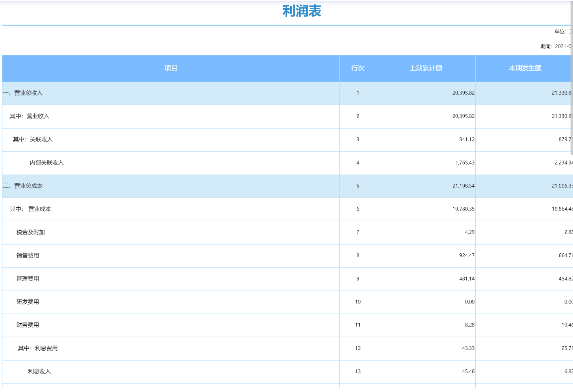
Task: Click 行次 number 9 for 管理费用
Action: pos(358,279)
